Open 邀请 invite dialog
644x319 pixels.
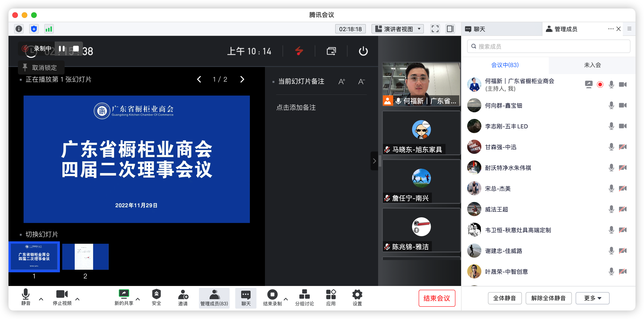point(183,297)
